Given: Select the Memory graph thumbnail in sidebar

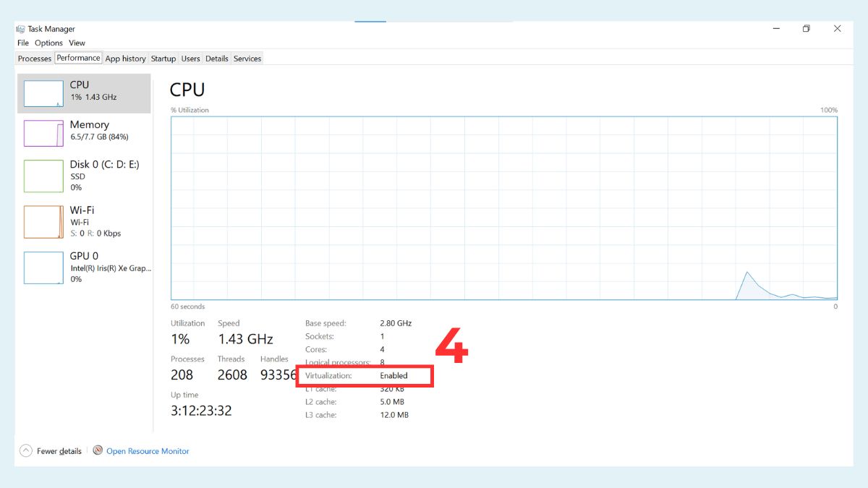Looking at the screenshot, I should coord(43,133).
